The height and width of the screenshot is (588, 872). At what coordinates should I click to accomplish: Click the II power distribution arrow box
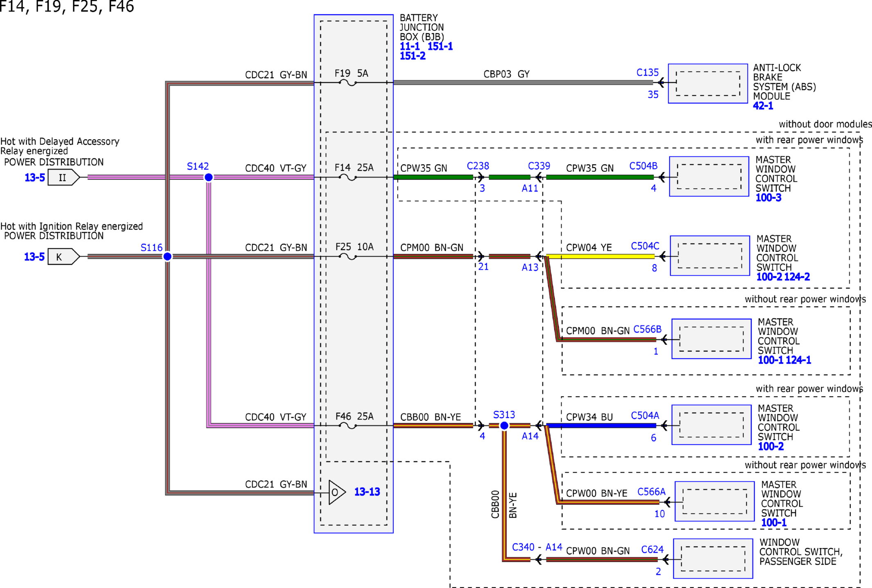(64, 178)
